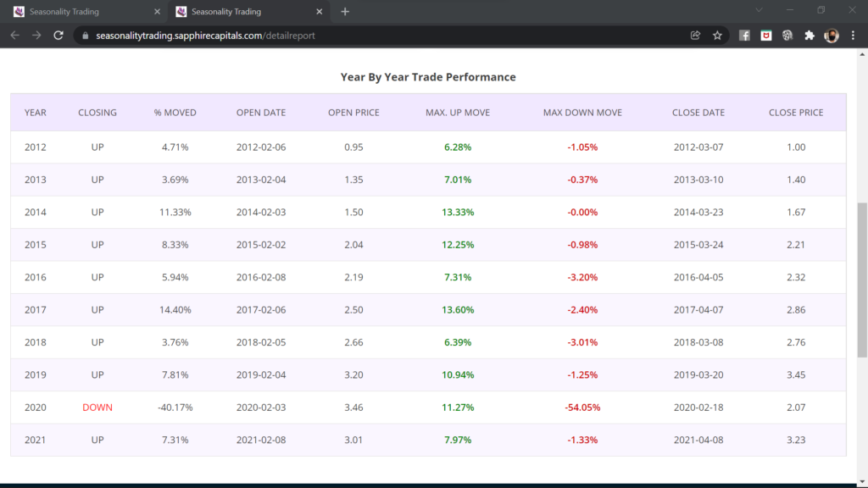Image resolution: width=868 pixels, height=488 pixels.
Task: Click the % MOVED column header
Action: tap(175, 113)
